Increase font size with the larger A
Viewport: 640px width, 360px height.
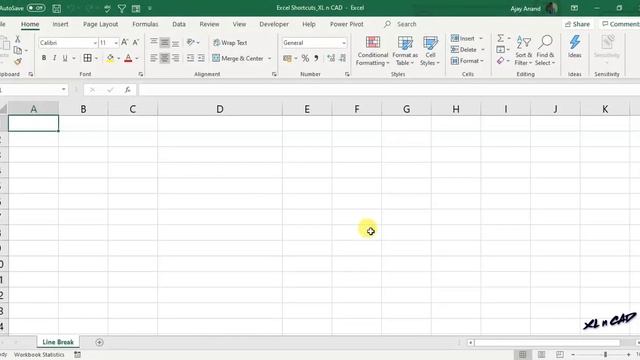coord(125,42)
